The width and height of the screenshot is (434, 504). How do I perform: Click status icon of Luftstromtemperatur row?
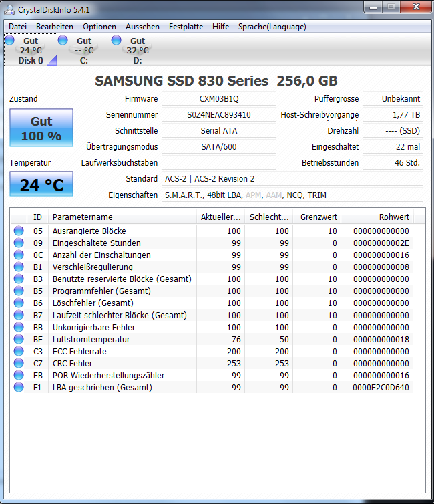click(x=19, y=339)
